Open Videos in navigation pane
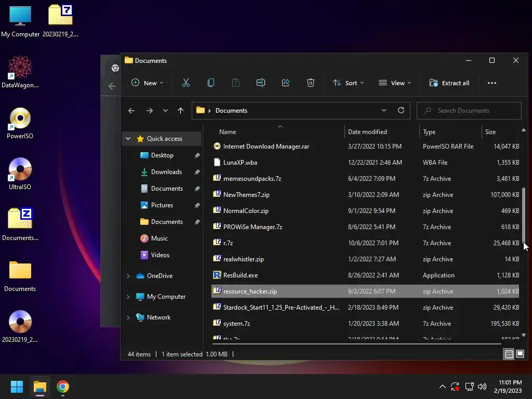The height and width of the screenshot is (399, 532). tap(160, 255)
